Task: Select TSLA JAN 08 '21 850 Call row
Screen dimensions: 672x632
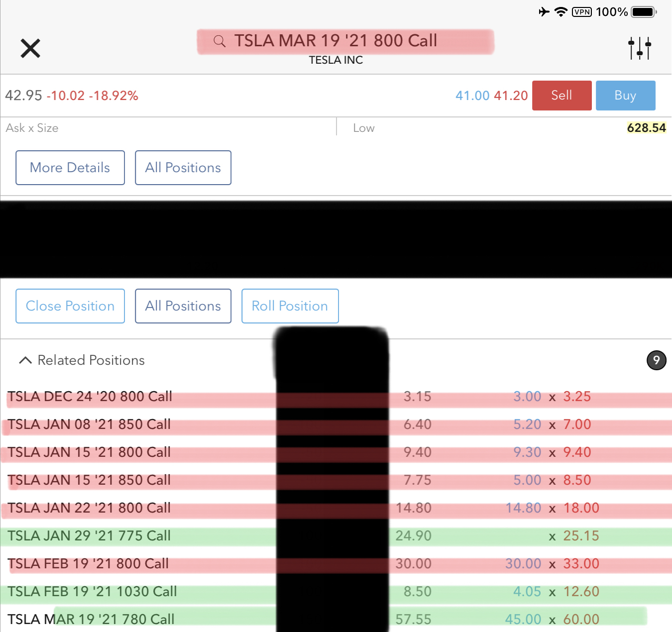Action: click(x=90, y=424)
